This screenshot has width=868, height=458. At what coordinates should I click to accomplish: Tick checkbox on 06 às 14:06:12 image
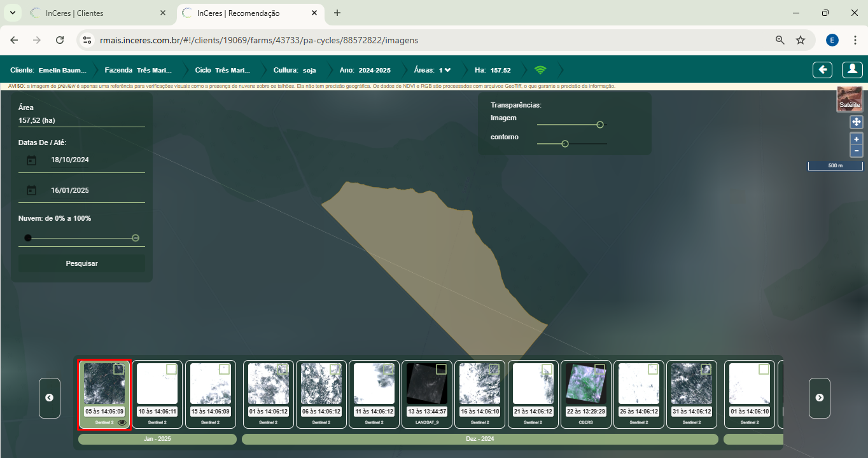[x=335, y=369]
